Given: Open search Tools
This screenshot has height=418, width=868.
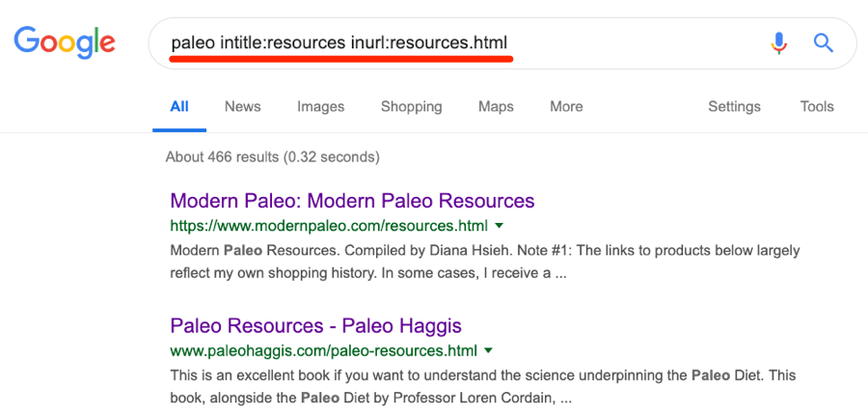Looking at the screenshot, I should click(x=817, y=106).
